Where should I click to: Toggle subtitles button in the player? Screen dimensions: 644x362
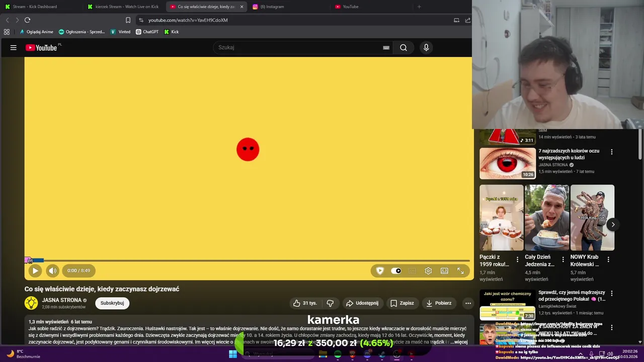(x=412, y=270)
